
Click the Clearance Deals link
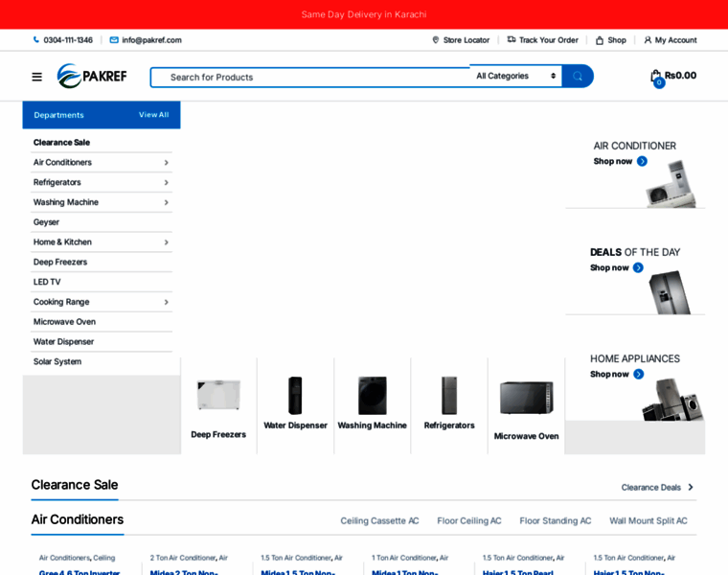click(x=651, y=488)
